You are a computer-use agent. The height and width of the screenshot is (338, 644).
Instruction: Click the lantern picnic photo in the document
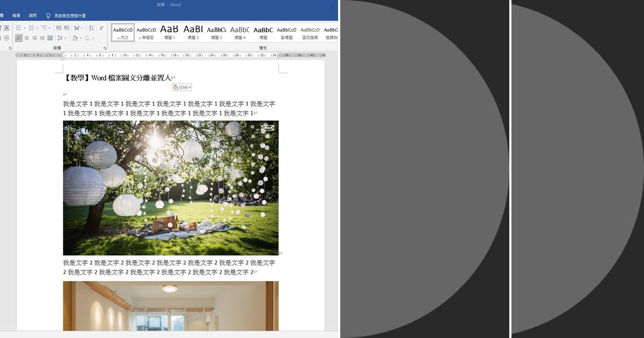171,188
